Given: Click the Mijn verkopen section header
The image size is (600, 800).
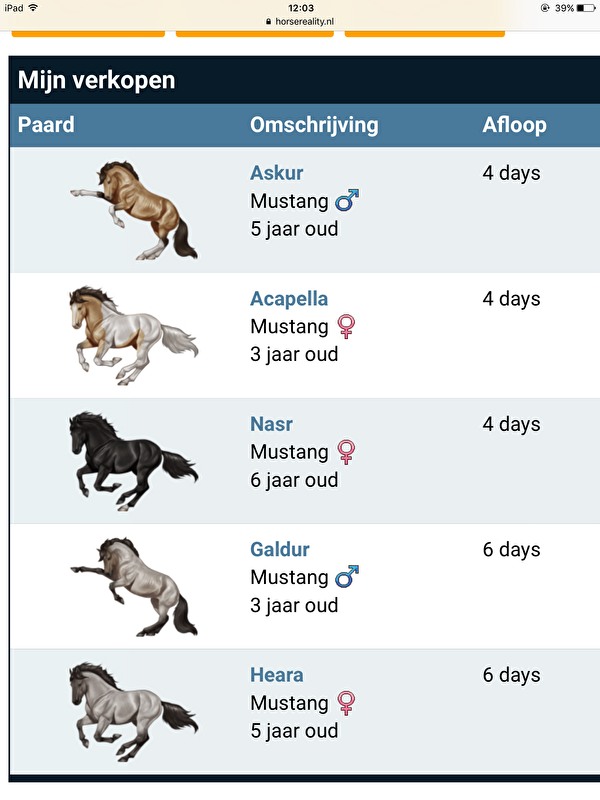Looking at the screenshot, I should click(95, 79).
